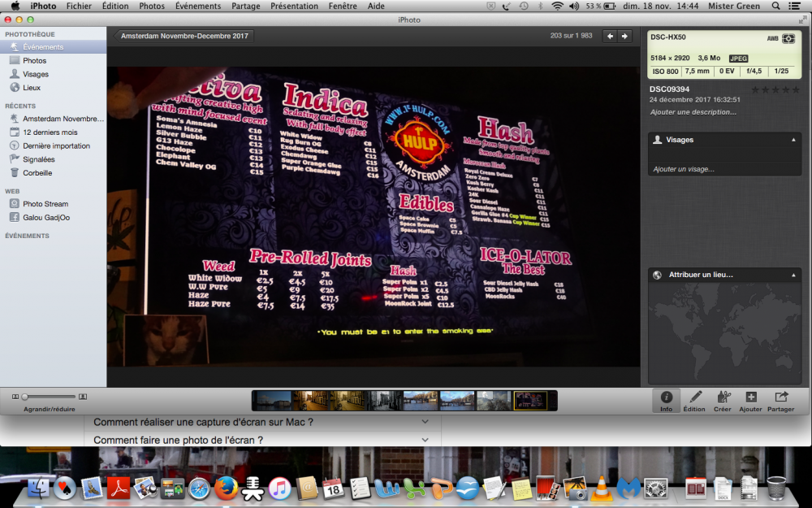Viewport: 812px width, 508px height.
Task: Open the Partager share icon
Action: pos(780,401)
